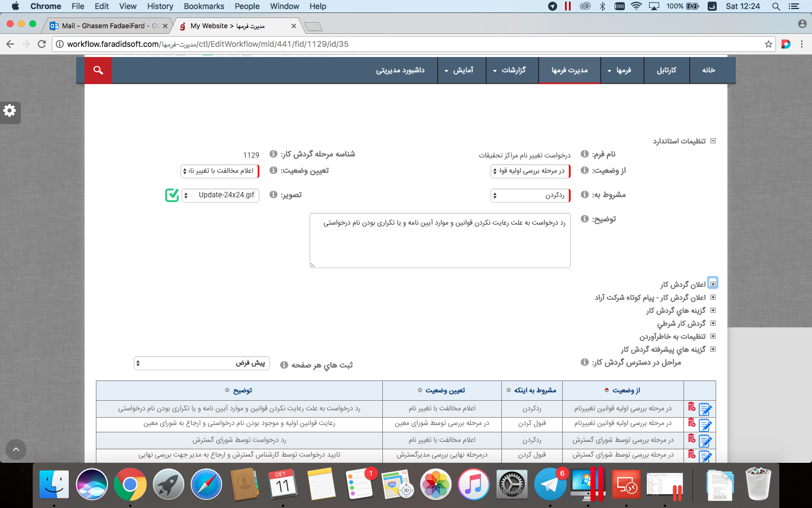This screenshot has width=812, height=508.
Task: Click the red search icon in navbar
Action: 98,70
